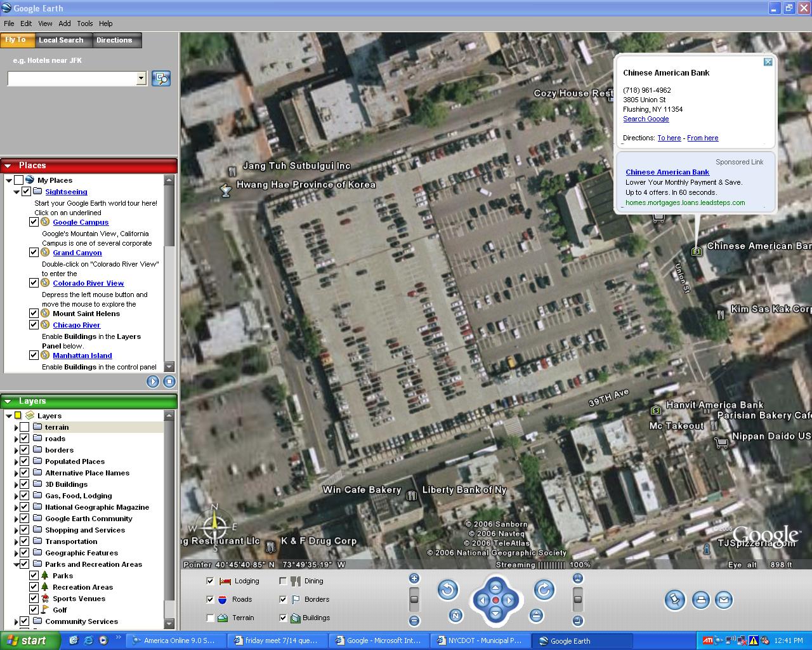This screenshot has height=650, width=812.
Task: Click the Search Google link
Action: pyautogui.click(x=646, y=119)
